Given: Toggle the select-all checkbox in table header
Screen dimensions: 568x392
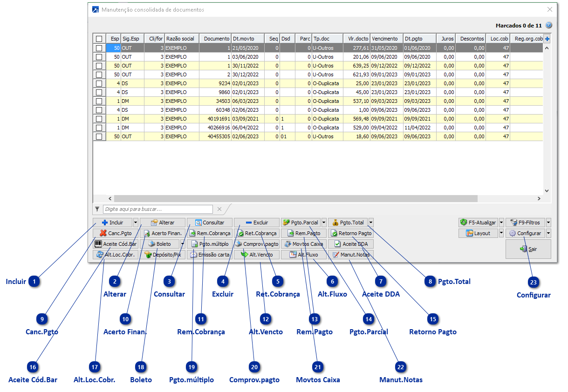Looking at the screenshot, I should coord(99,39).
